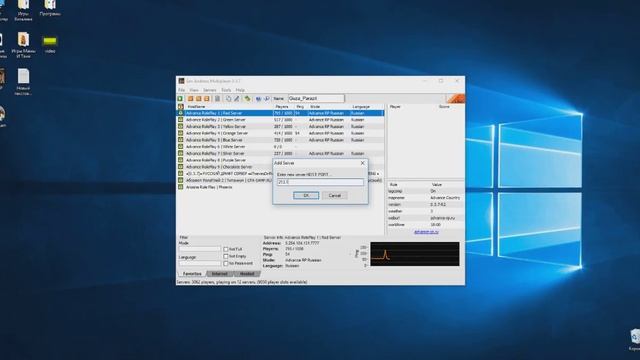
Task: Click the magnifier toolbar icon beside Name label
Action: (267, 98)
